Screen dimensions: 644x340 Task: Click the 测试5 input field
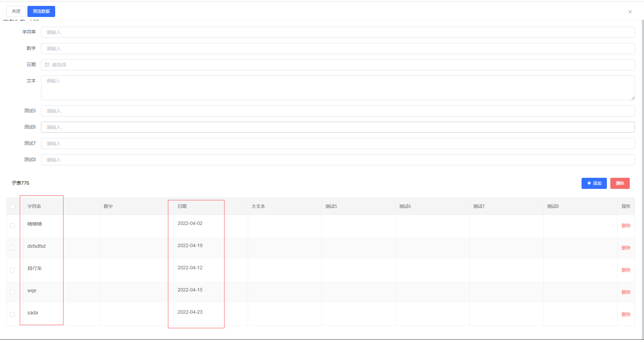(x=337, y=111)
